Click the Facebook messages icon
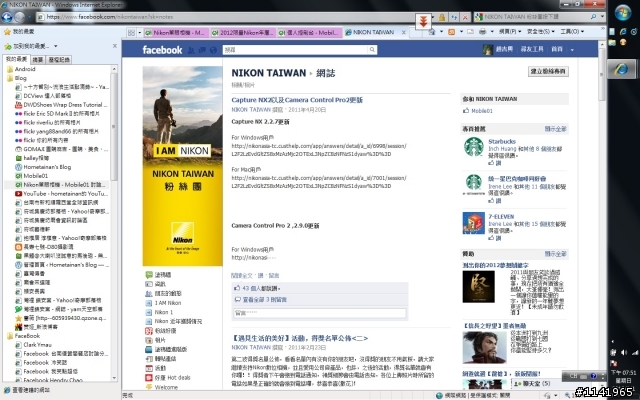 tap(202, 50)
